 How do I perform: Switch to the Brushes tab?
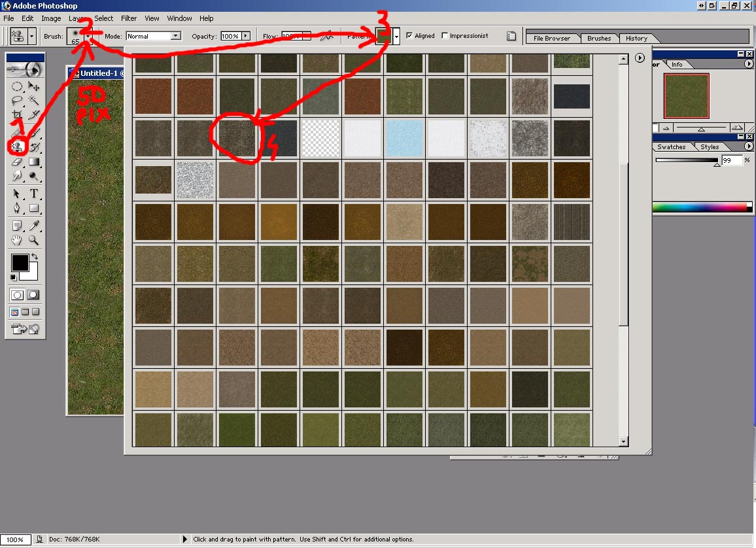(x=598, y=38)
